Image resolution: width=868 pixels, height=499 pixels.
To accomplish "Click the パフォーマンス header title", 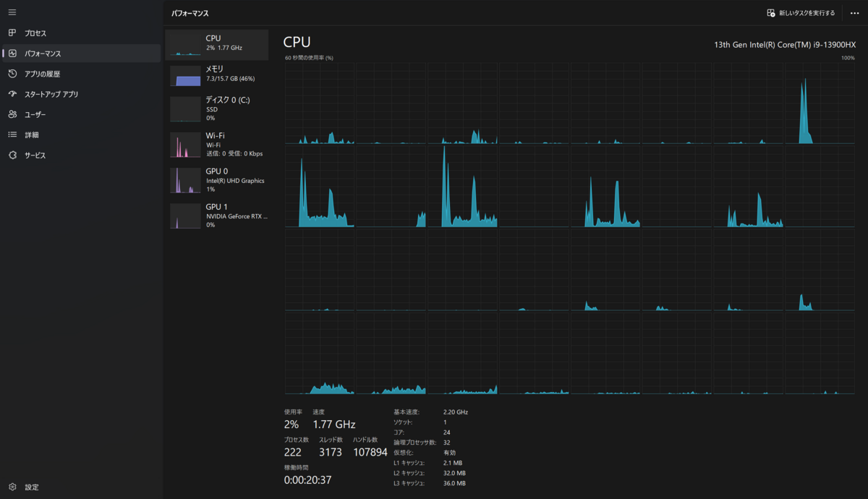I will (190, 13).
